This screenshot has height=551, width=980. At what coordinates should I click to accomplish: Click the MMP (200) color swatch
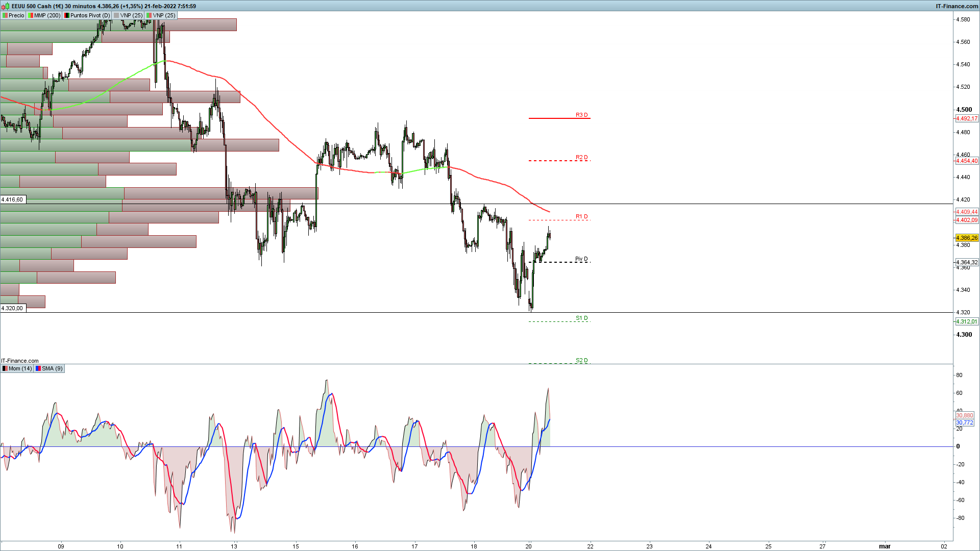click(31, 15)
